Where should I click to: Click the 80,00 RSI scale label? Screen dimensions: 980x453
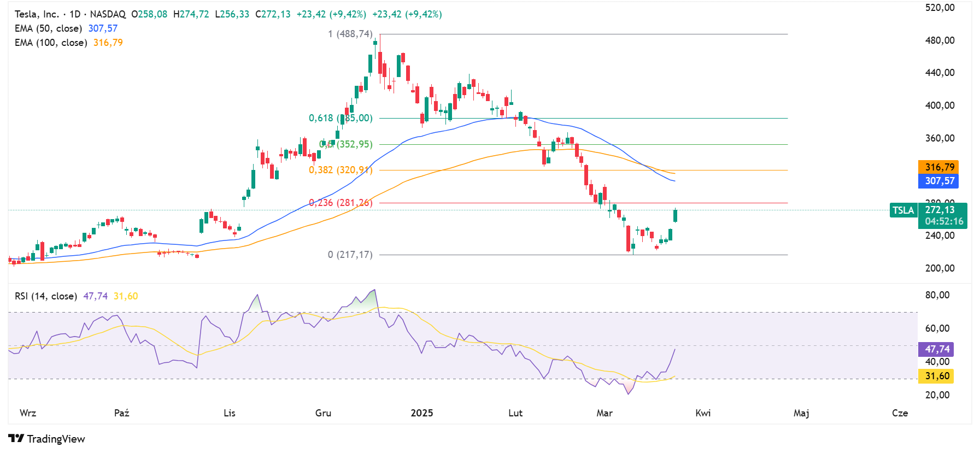coord(937,295)
